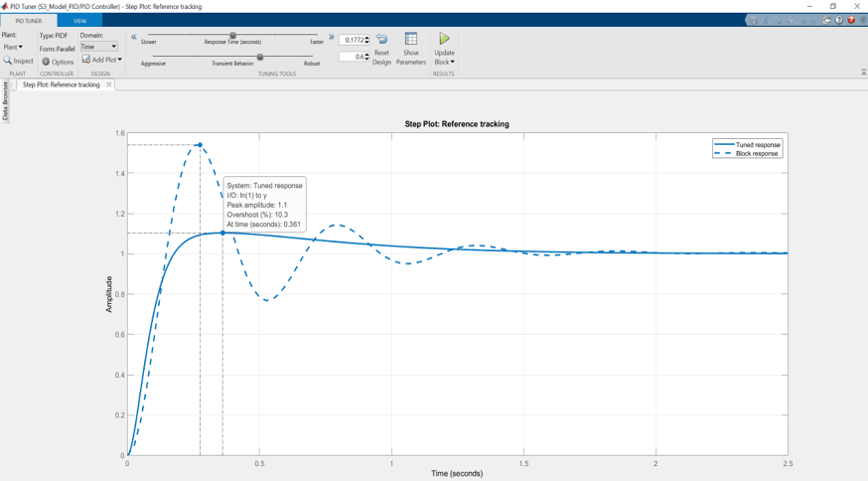The height and width of the screenshot is (481, 868).
Task: Switch to the VIEW tab
Action: click(79, 21)
